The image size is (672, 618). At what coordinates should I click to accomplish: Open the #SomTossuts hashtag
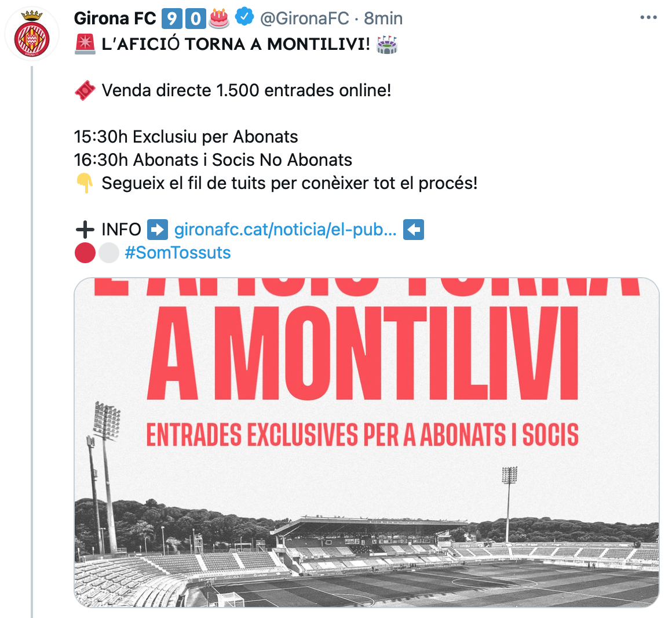[x=177, y=253]
